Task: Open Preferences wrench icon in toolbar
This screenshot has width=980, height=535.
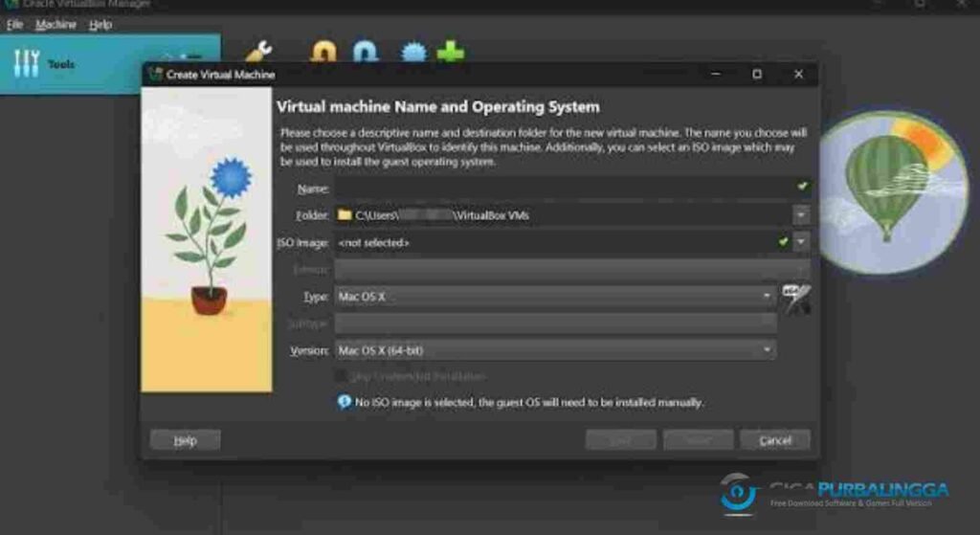Action: 258,52
